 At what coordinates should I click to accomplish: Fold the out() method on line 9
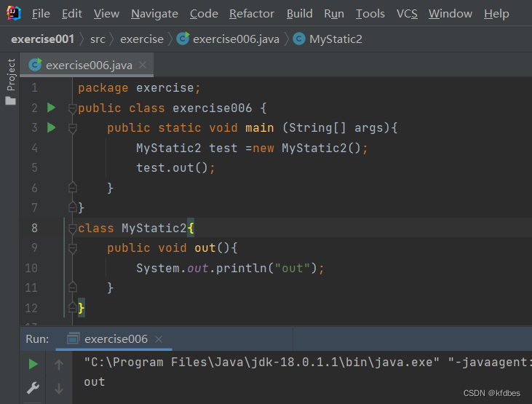click(72, 248)
